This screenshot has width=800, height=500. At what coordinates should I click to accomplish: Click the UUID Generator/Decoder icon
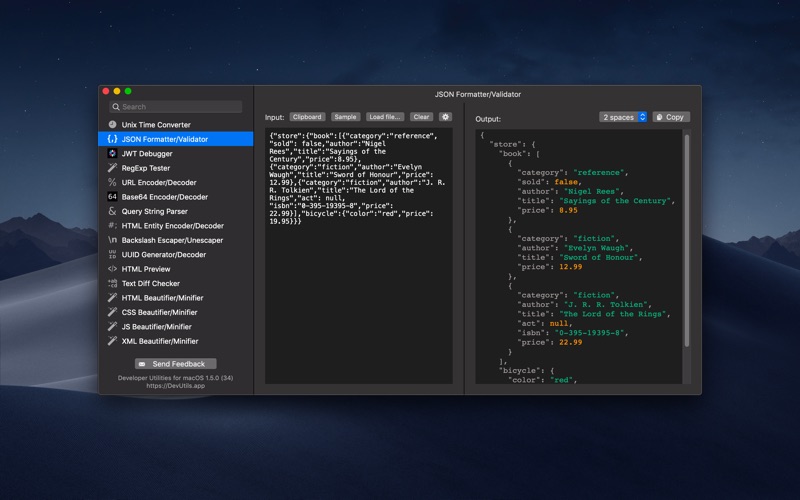tap(112, 255)
